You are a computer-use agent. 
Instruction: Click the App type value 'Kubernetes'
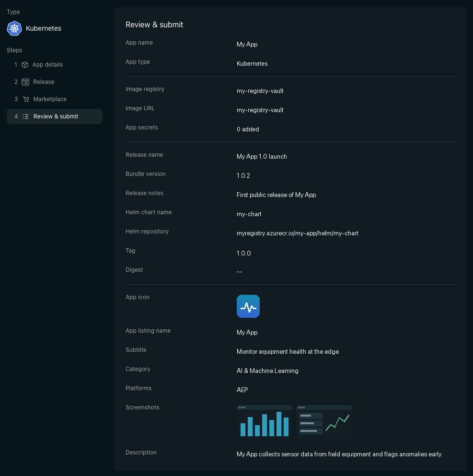[x=252, y=64]
